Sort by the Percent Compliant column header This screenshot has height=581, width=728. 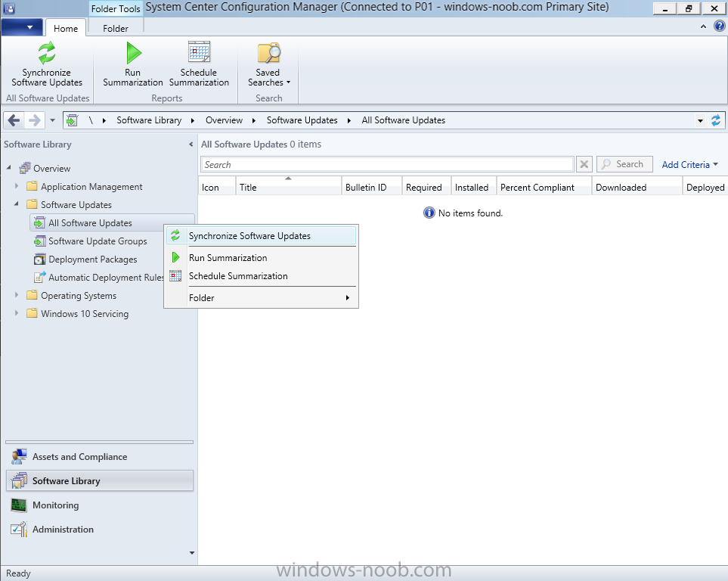(x=544, y=187)
